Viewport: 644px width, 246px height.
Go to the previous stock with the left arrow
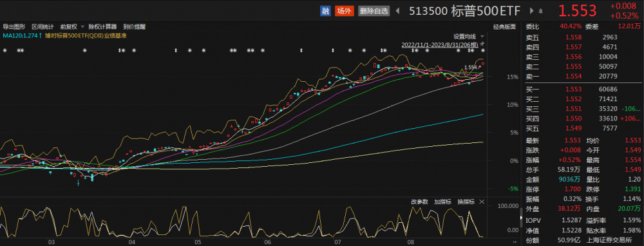397,11
